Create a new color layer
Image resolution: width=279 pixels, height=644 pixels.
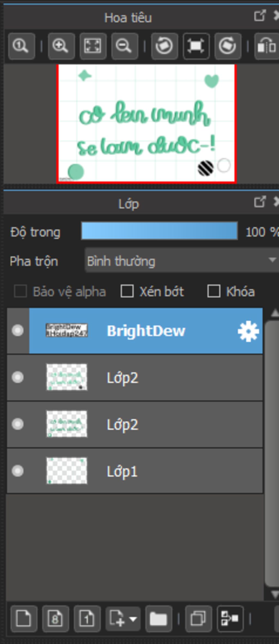point(24,619)
